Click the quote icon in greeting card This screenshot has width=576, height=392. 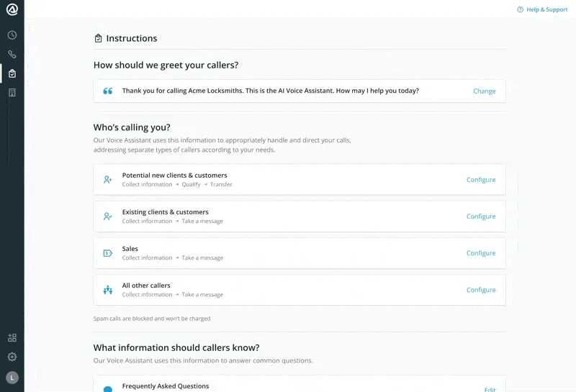107,91
